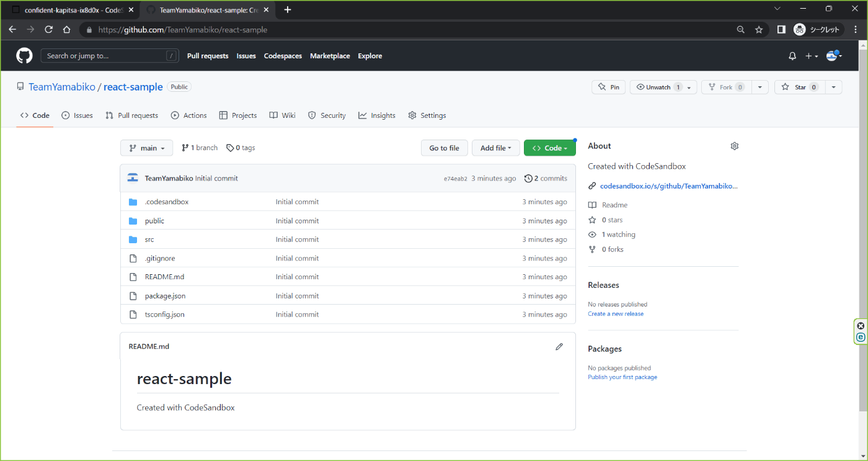Click Publish your first package link
The width and height of the screenshot is (868, 461).
[622, 377]
